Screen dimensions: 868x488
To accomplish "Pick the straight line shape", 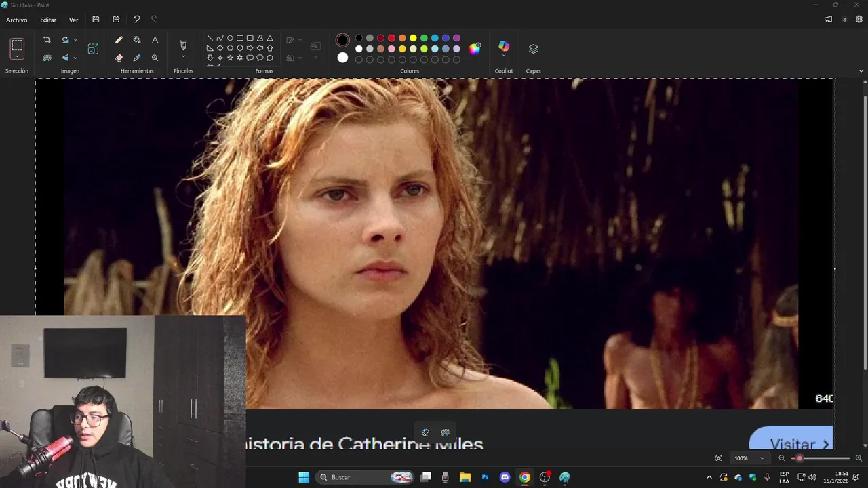I will coord(210,38).
